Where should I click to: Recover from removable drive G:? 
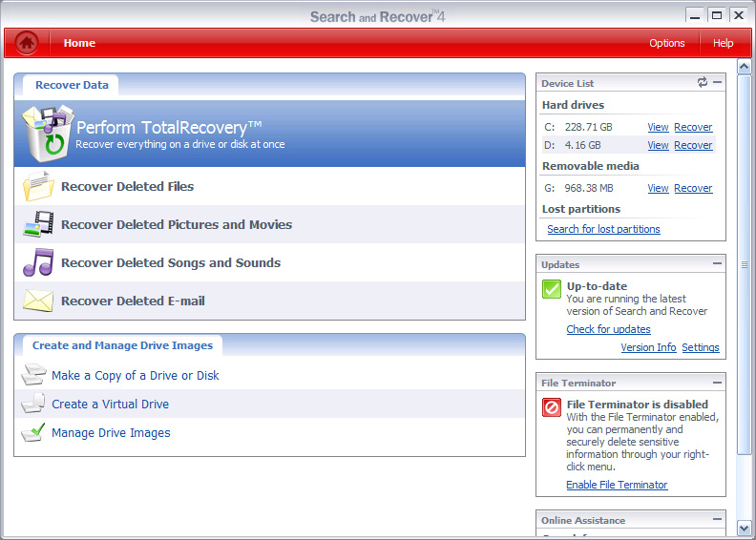[693, 188]
